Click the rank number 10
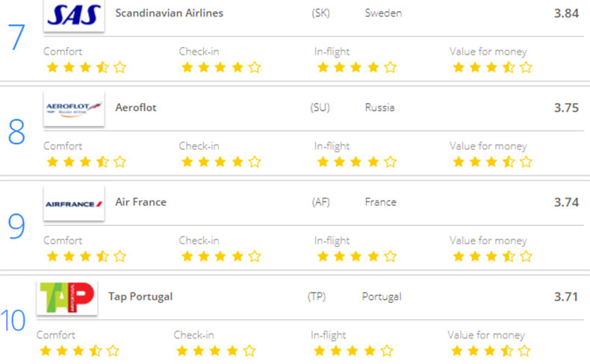 coord(13,321)
